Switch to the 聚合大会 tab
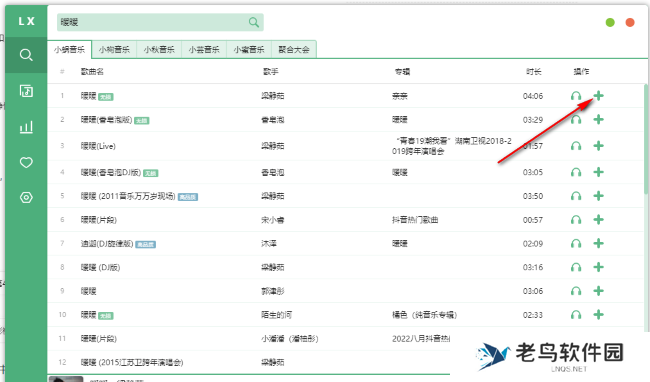The width and height of the screenshot is (650, 382). [x=293, y=50]
